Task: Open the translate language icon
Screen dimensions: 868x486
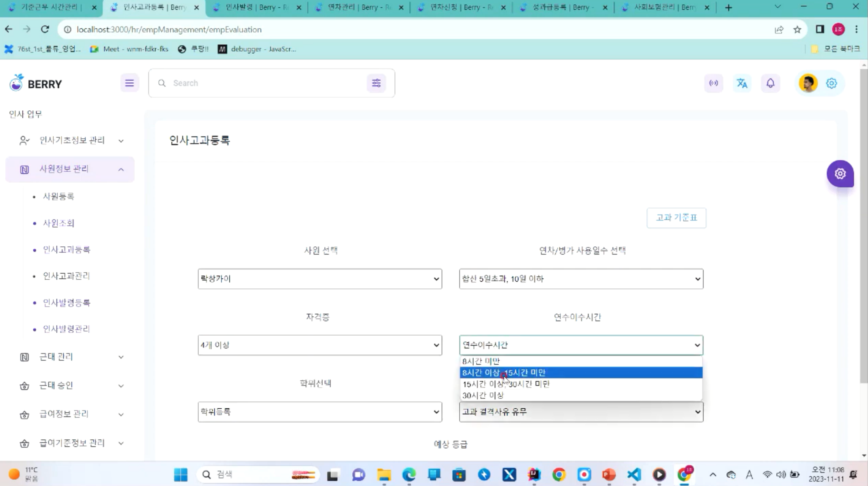Action: 742,83
